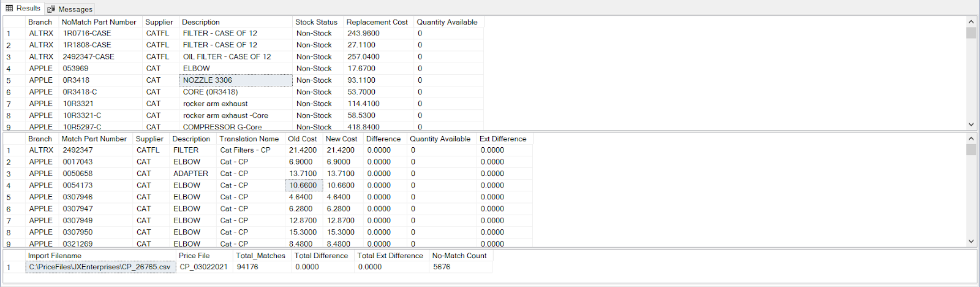980x287 pixels.
Task: Click replacement cost '243.9600'
Action: 379,34
